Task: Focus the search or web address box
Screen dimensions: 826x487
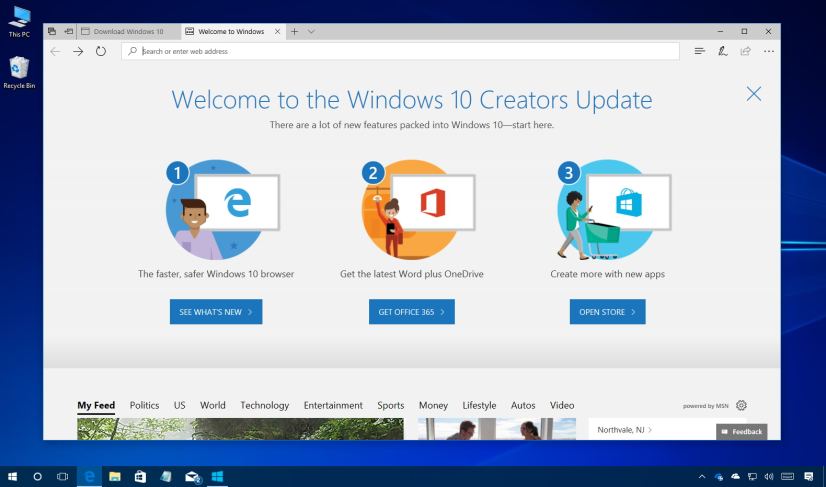Action: (x=400, y=51)
